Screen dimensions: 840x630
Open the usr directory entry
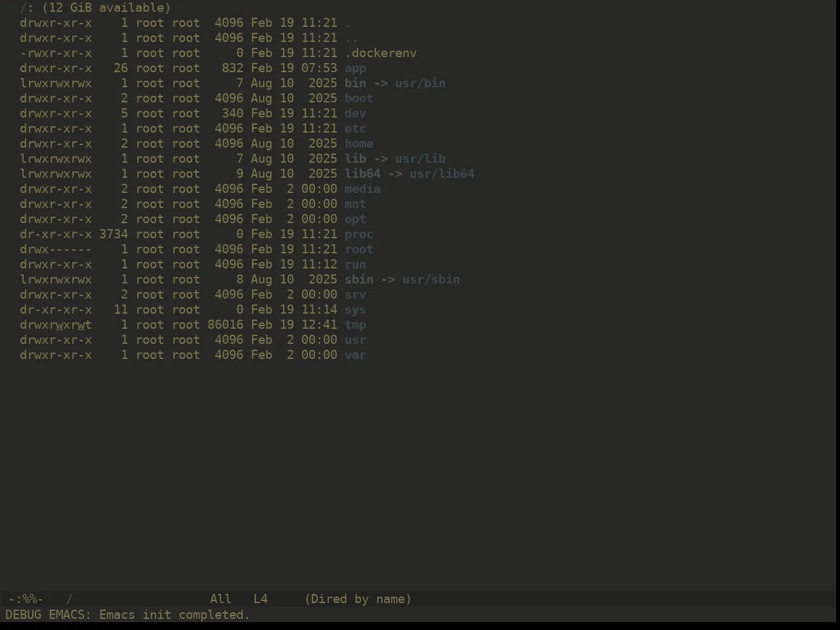click(x=355, y=340)
